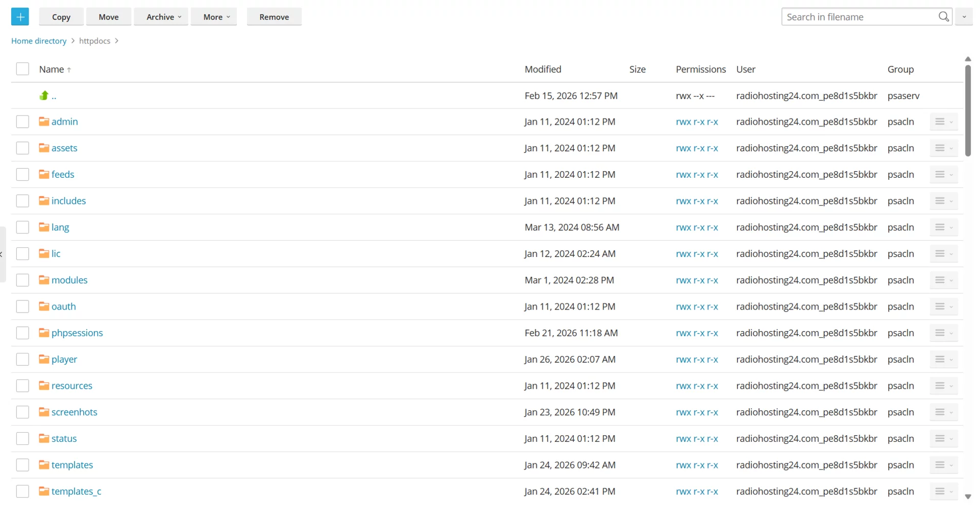
Task: Expand the search options dropdown arrow
Action: point(965,16)
